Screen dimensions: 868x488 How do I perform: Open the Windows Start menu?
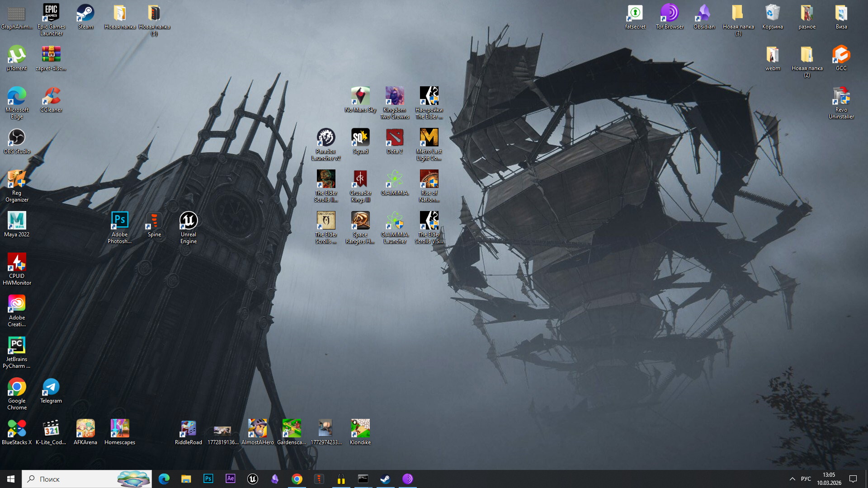coord(11,479)
